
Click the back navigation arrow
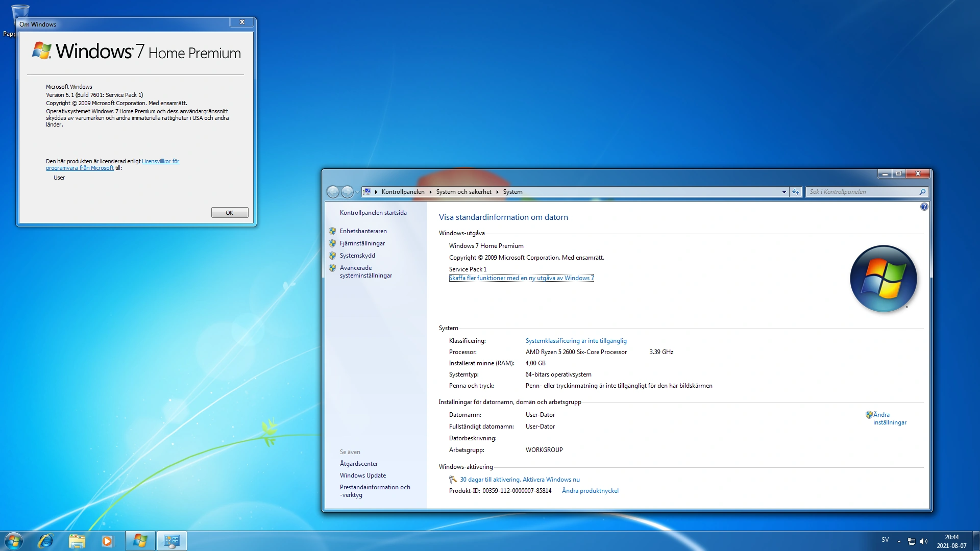[x=333, y=192]
